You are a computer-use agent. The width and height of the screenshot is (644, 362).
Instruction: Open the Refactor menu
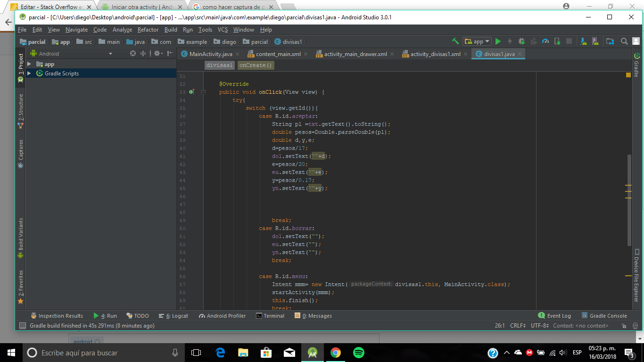(x=148, y=30)
